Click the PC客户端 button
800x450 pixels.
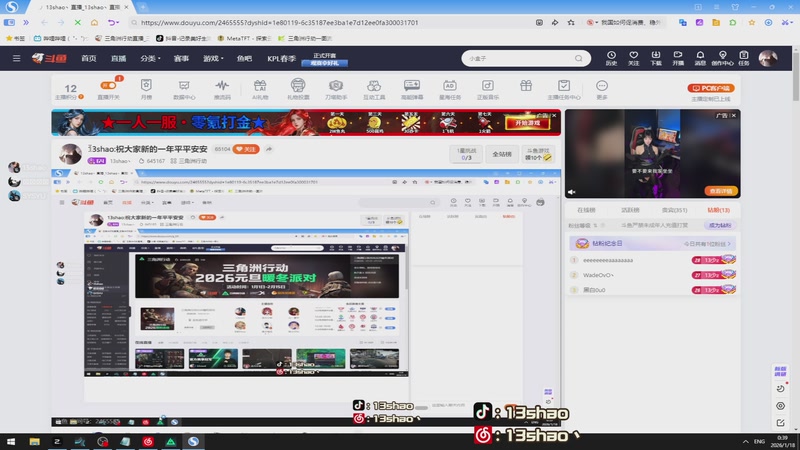[711, 88]
